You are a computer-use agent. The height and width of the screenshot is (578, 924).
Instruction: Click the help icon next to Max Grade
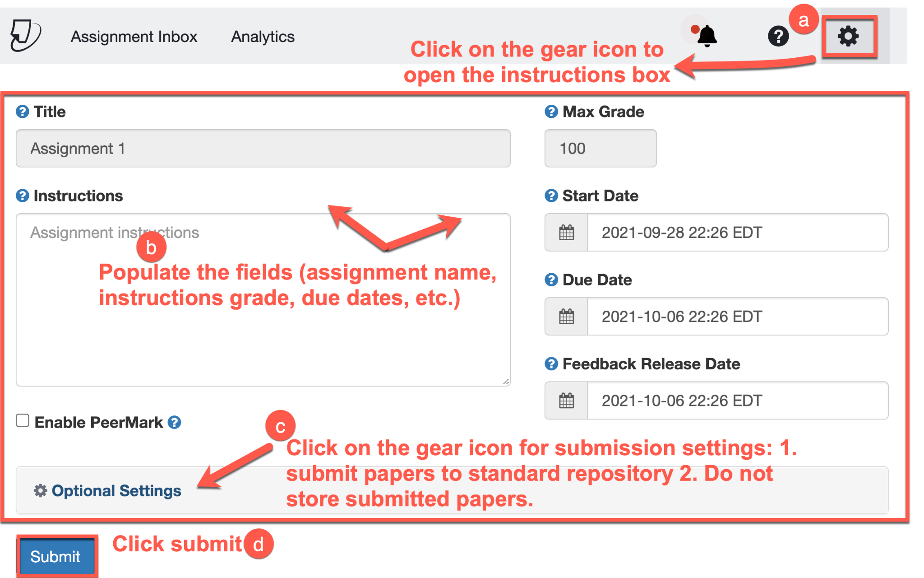click(551, 112)
